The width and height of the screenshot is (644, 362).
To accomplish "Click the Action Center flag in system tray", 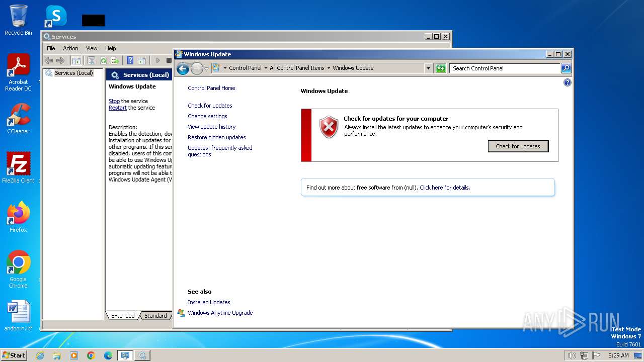I will click(x=596, y=355).
